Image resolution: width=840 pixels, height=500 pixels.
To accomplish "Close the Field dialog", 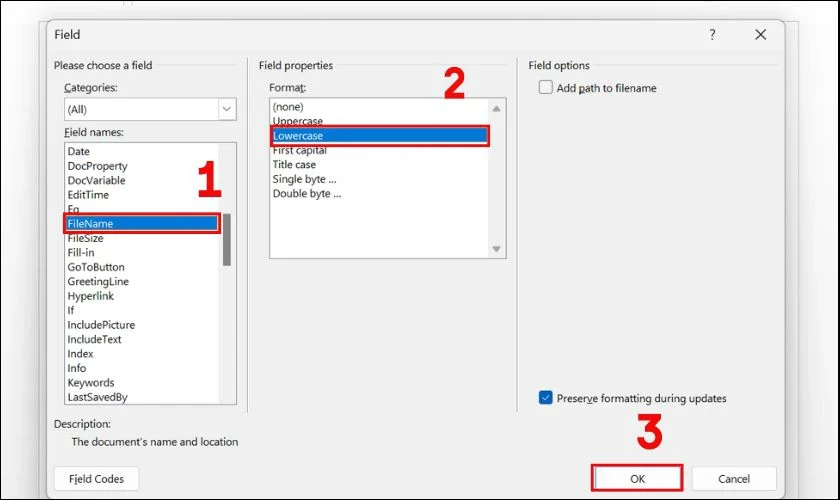I will tap(760, 35).
